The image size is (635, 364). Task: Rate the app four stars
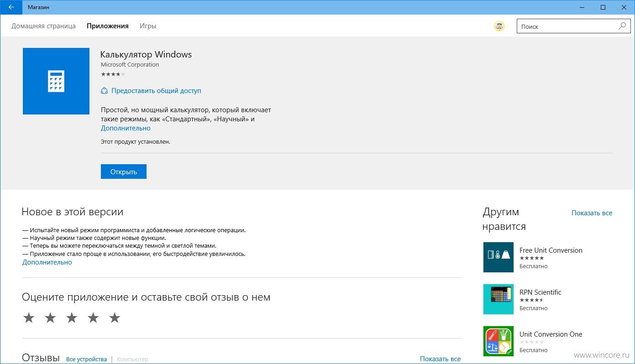coord(93,318)
